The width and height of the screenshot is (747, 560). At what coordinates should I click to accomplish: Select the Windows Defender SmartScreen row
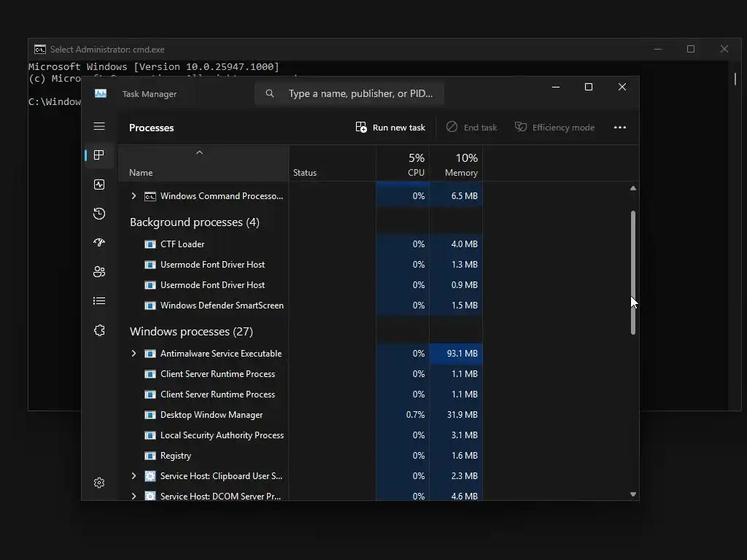(300, 306)
